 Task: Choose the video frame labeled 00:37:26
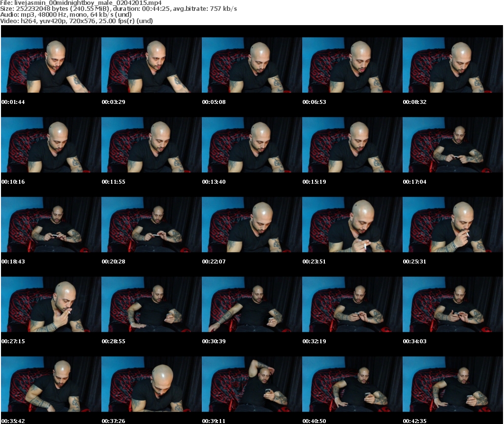pos(152,384)
